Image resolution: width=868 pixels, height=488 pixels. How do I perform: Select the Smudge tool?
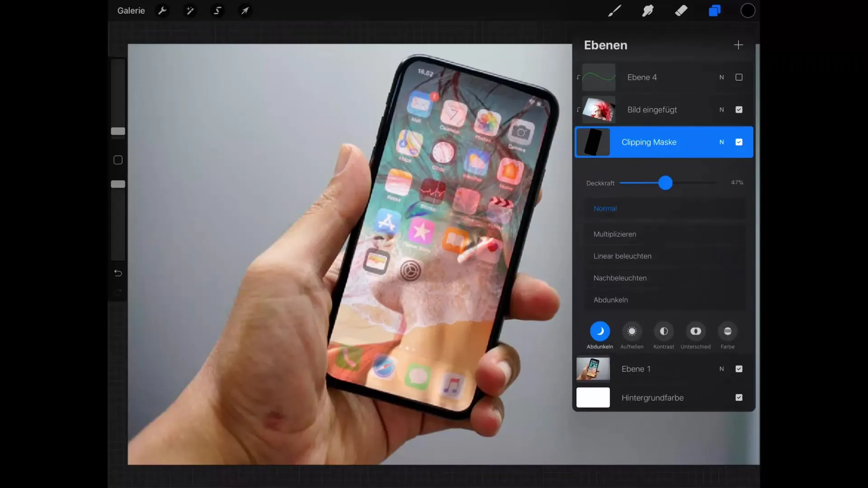[647, 10]
